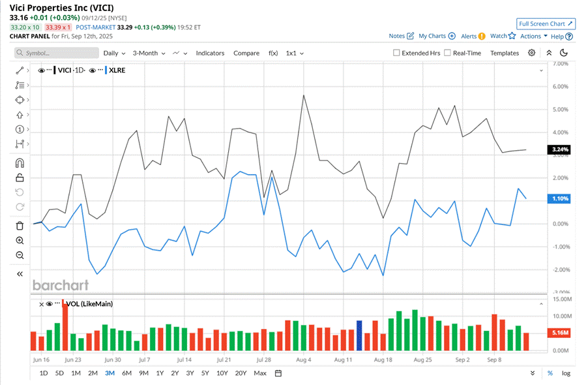Click the Watch link
Image resolution: width=588 pixels, height=385 pixels.
pyautogui.click(x=499, y=36)
